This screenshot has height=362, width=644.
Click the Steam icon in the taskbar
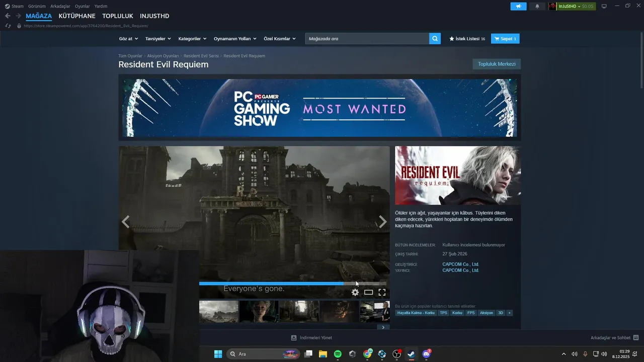(x=412, y=354)
